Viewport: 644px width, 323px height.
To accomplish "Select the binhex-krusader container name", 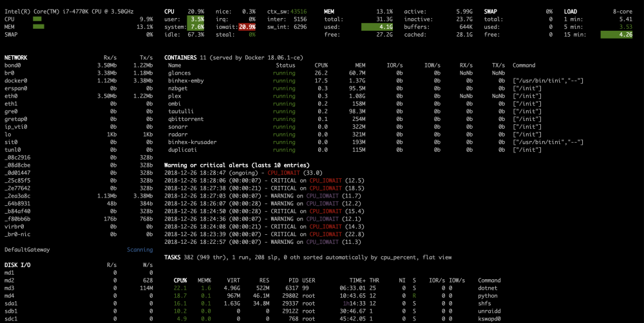I will pos(192,142).
